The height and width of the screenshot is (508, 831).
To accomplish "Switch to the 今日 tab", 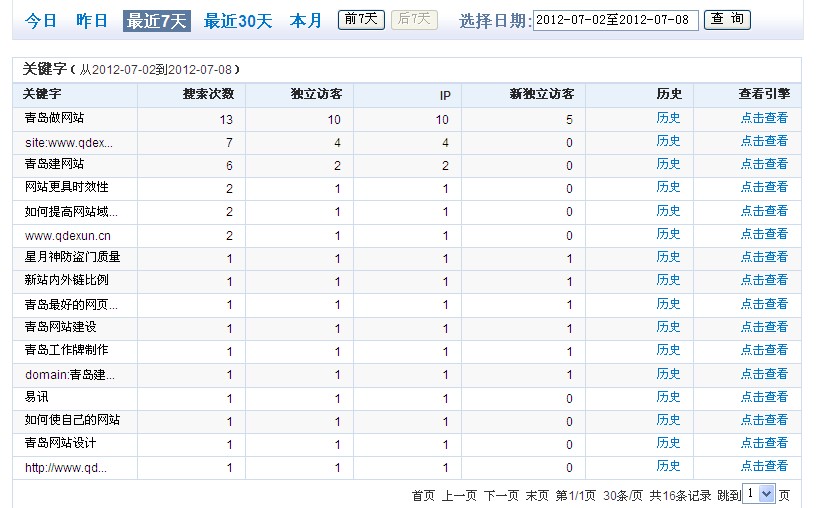I will (41, 21).
